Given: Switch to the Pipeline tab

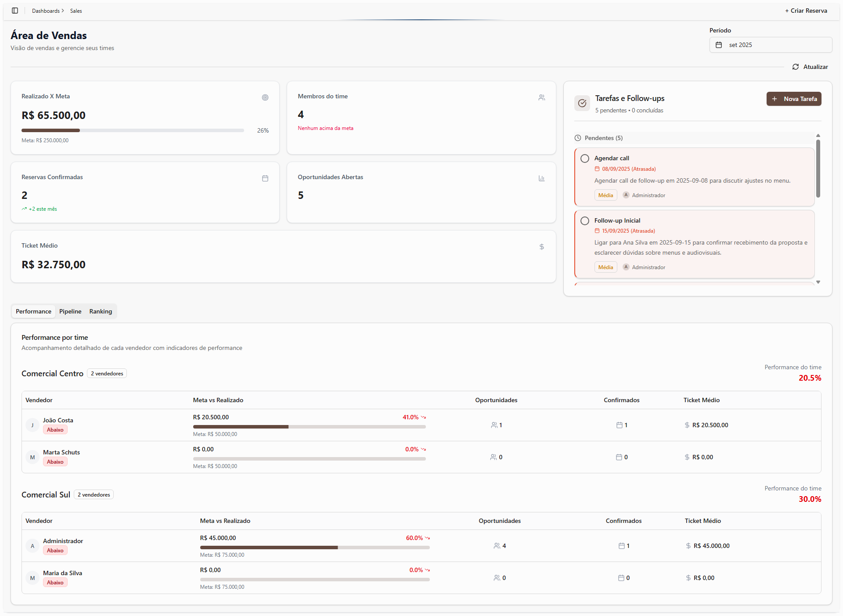Looking at the screenshot, I should click(x=70, y=311).
